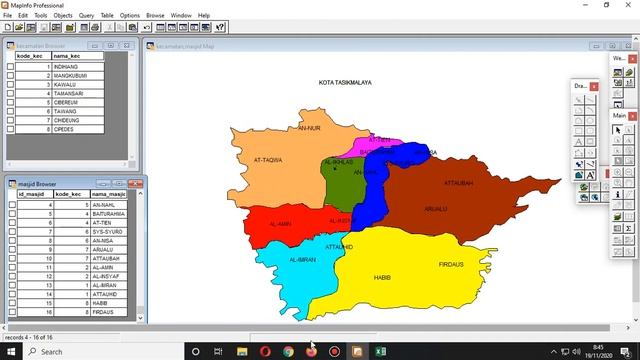The height and width of the screenshot is (360, 640).
Task: Tick the checkbox for INDIHIANG row
Action: pyautogui.click(x=11, y=67)
